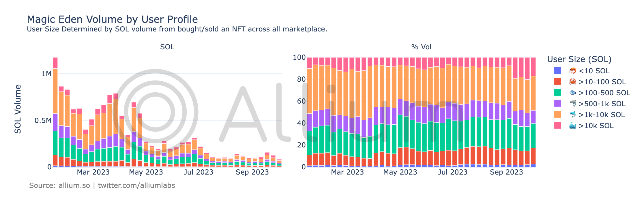Screen dimensions: 644x206
Task: Click the dolphin emoji for >1k-10k SOL
Action: tap(572, 115)
